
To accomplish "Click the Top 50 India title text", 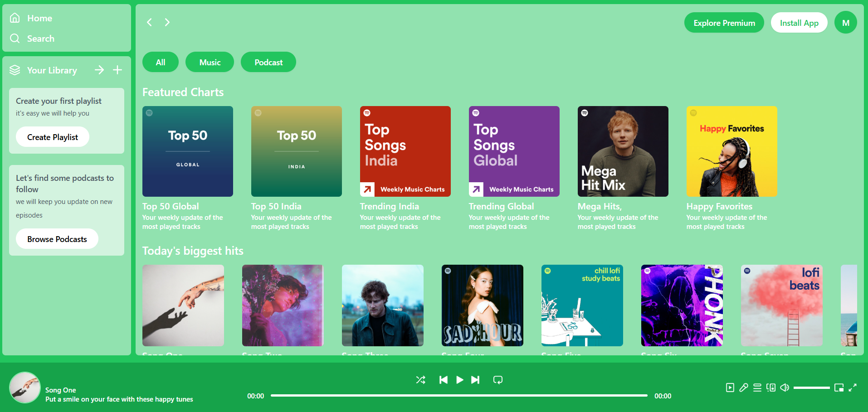I will tap(276, 206).
